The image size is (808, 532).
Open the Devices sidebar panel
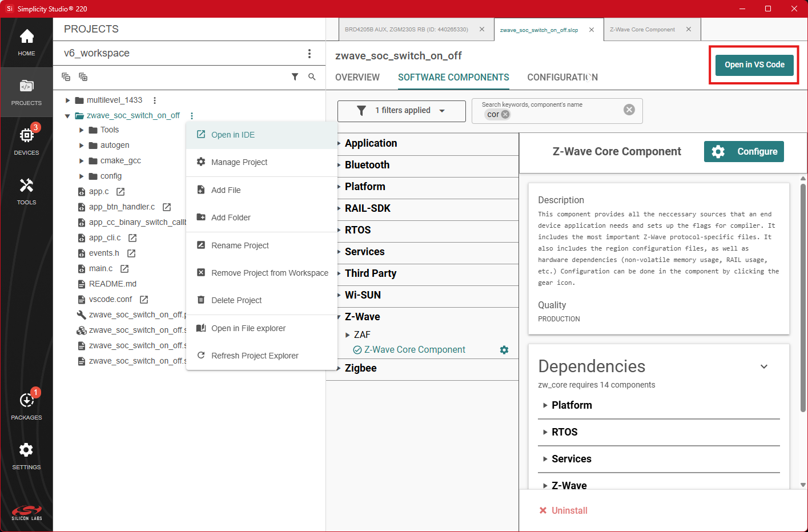(x=26, y=141)
